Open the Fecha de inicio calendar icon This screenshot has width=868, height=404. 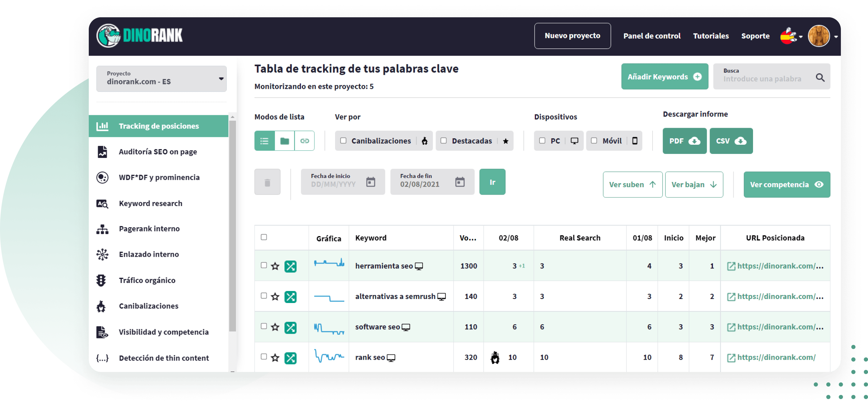tap(371, 182)
